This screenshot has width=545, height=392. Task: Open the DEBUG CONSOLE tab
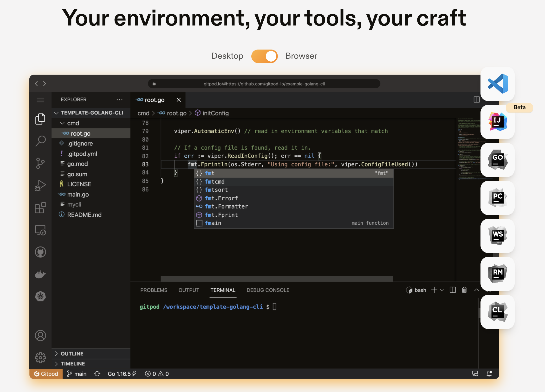click(268, 290)
